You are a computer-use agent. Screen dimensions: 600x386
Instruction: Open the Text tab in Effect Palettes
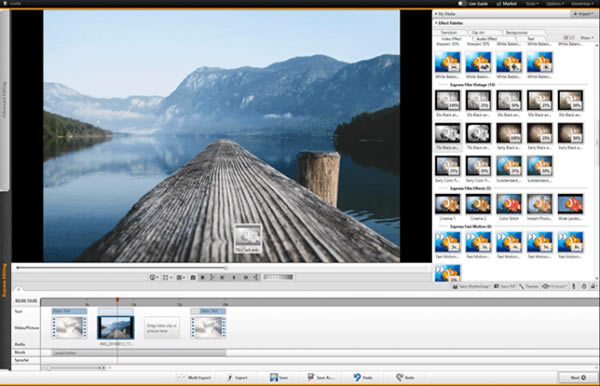tap(531, 39)
